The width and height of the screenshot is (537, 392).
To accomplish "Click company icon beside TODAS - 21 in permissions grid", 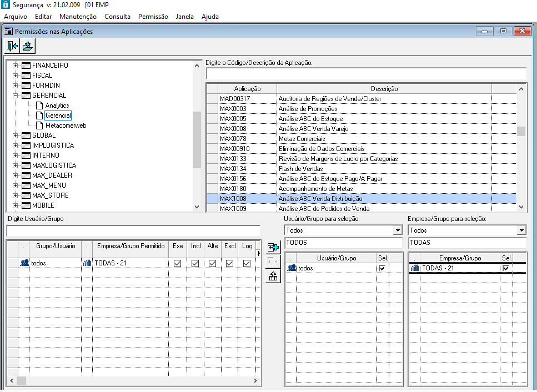I will [87, 263].
